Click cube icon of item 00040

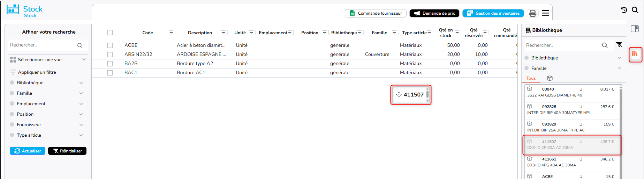(530, 89)
